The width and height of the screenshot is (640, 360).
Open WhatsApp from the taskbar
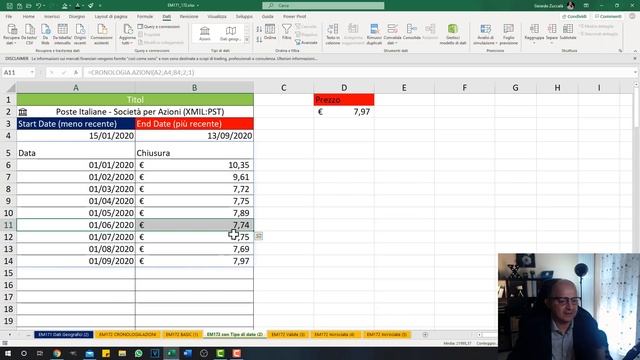point(138,353)
